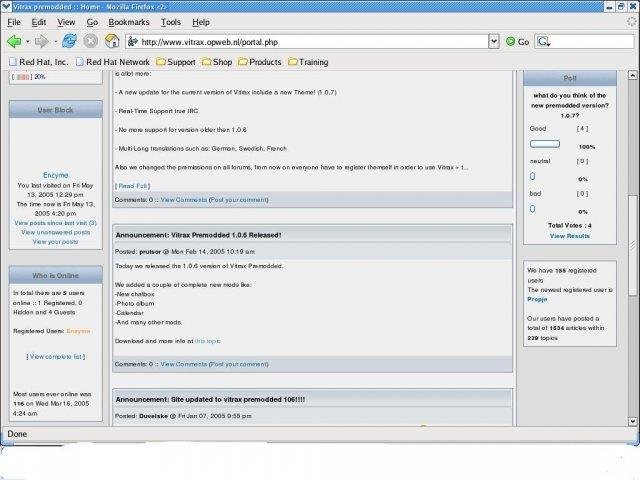This screenshot has width=640, height=480.
Task: Click the window menu icon in the title bar
Action: [x=6, y=7]
